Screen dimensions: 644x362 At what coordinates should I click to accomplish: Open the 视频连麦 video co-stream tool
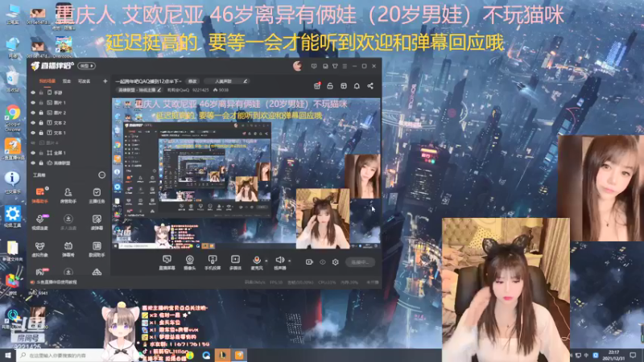[x=39, y=222]
